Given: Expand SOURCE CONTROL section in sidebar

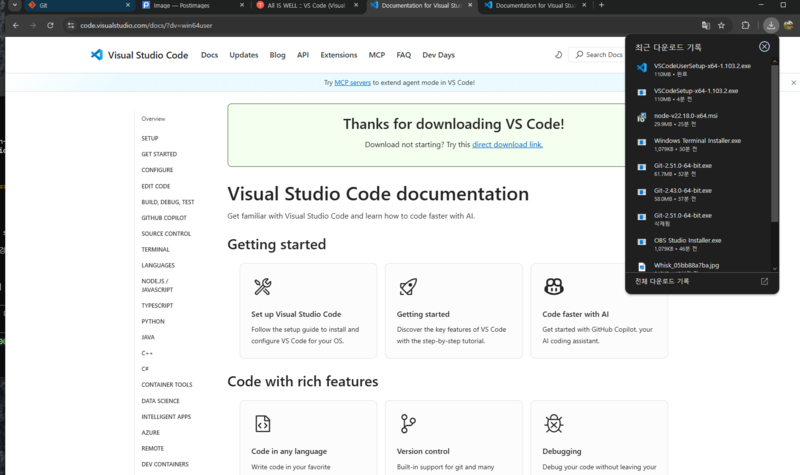Looking at the screenshot, I should [x=166, y=234].
